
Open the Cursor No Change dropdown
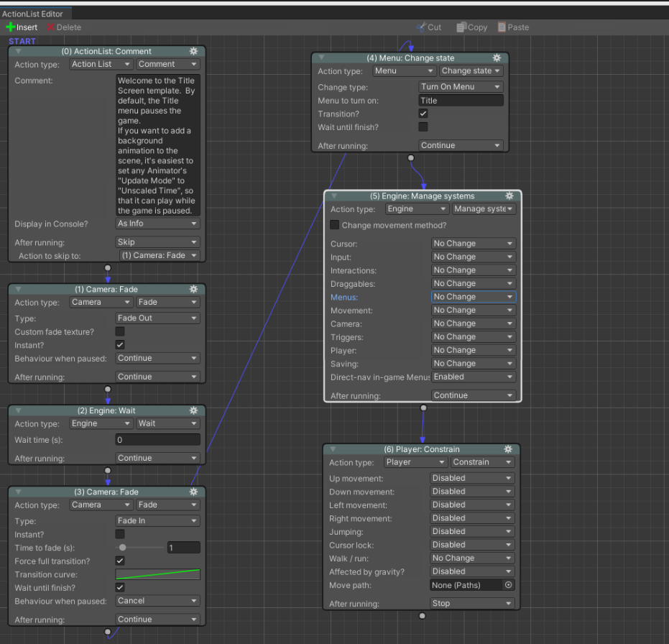[x=474, y=243]
